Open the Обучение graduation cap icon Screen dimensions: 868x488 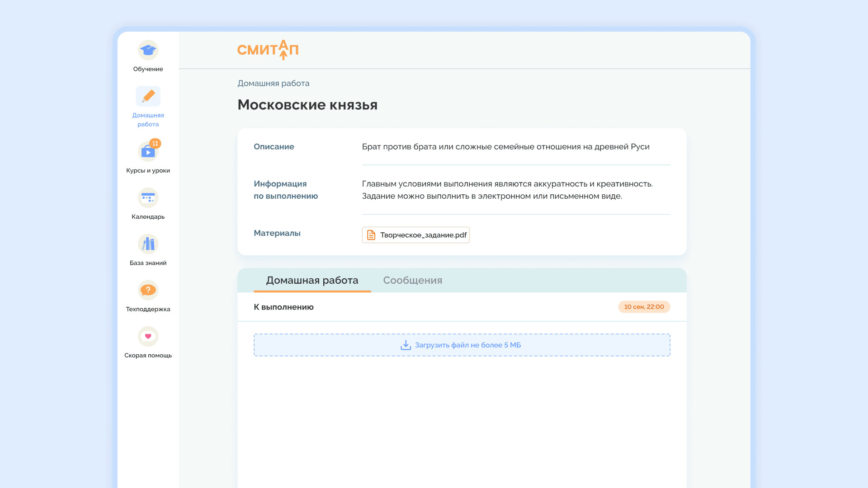point(148,50)
